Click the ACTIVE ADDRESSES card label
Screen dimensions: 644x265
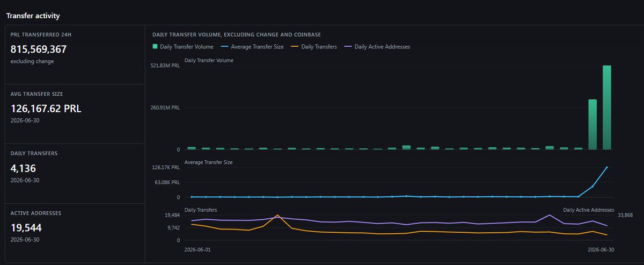tap(36, 213)
